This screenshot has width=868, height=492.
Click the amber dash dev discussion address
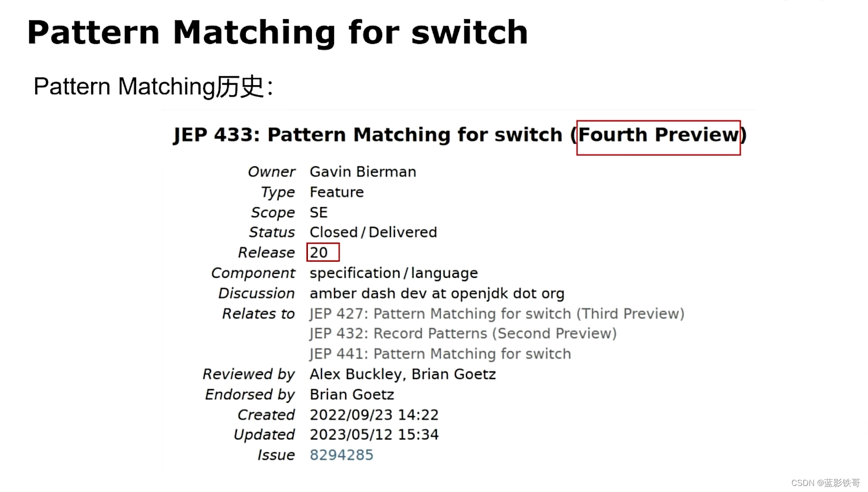pyautogui.click(x=437, y=293)
